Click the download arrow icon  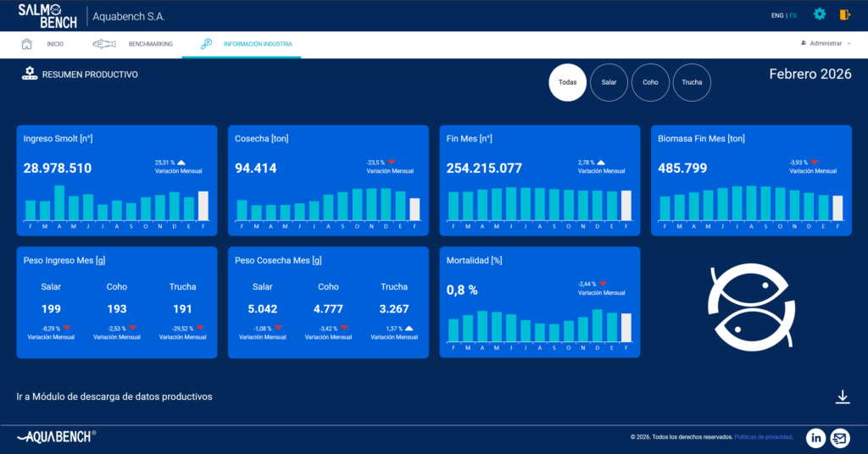pos(842,396)
